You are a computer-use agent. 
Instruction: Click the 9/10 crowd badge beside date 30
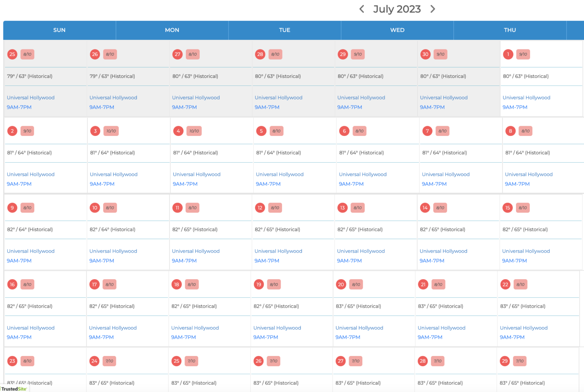[440, 54]
